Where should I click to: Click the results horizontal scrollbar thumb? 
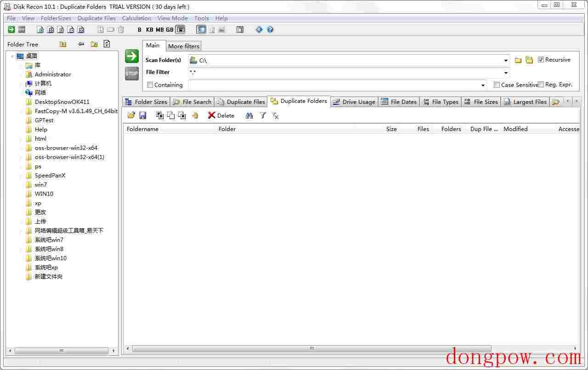click(x=311, y=348)
